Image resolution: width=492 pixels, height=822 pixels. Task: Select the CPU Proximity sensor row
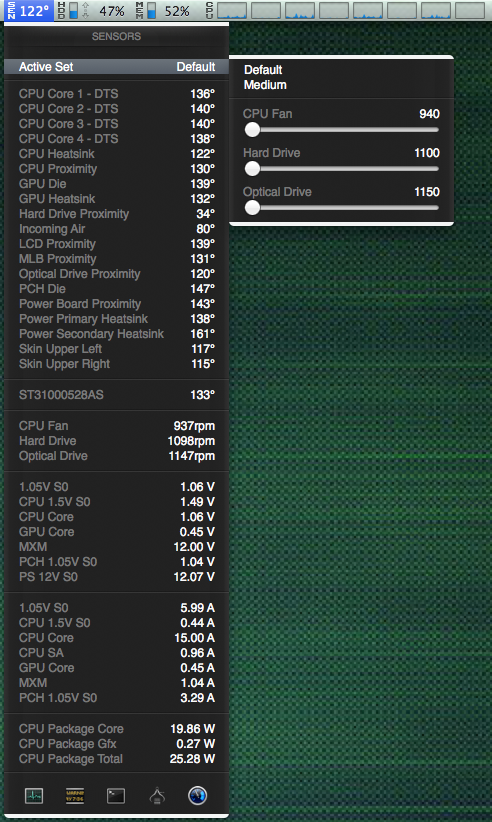tap(116, 169)
